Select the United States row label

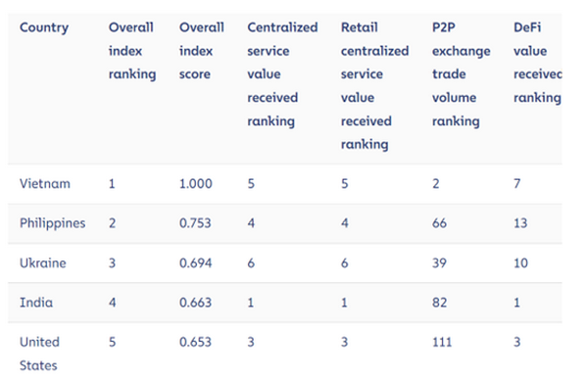click(39, 354)
